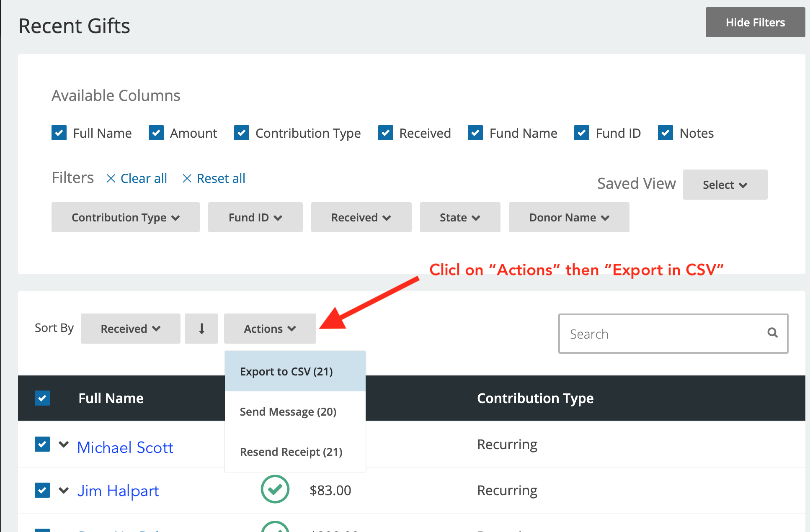Open the Donor Name filter dropdown
810x532 pixels.
pos(569,218)
